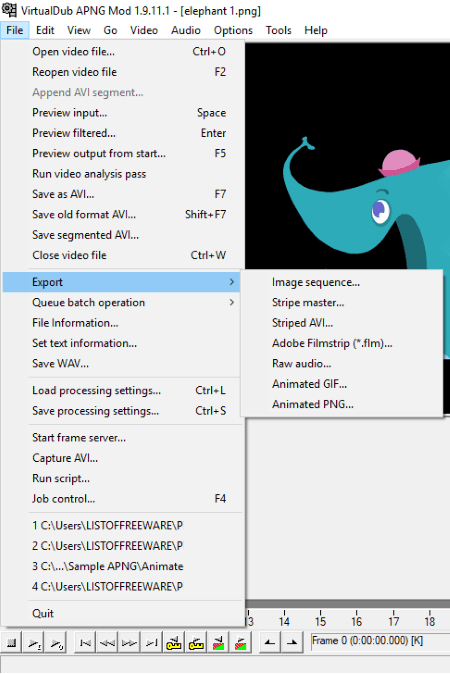Select Stripe master export
450x674 pixels.
(x=342, y=302)
